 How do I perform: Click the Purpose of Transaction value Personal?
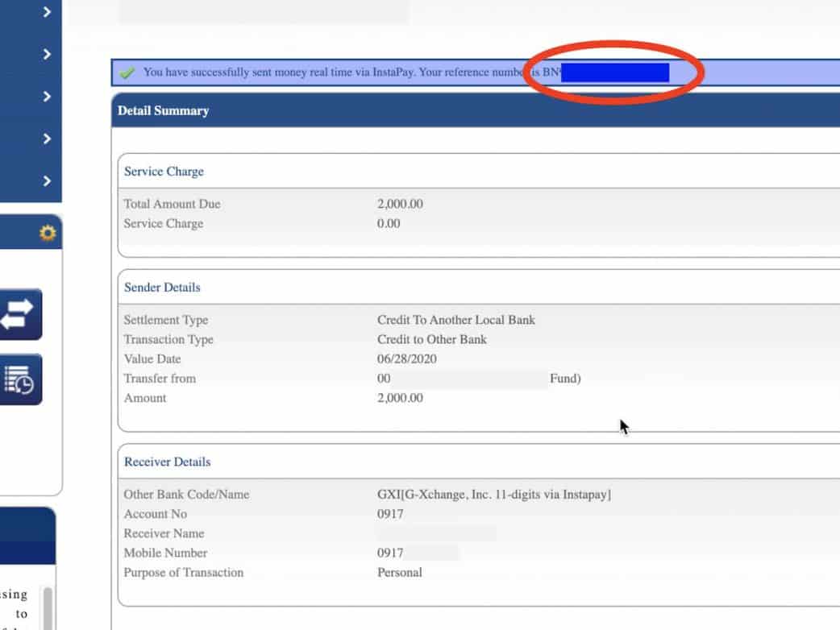400,573
